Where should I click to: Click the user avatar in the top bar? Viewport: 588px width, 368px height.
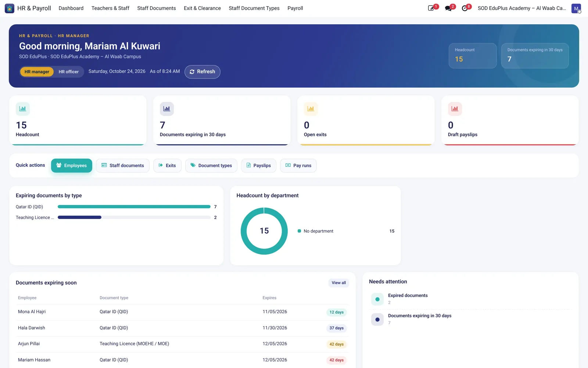tap(576, 8)
